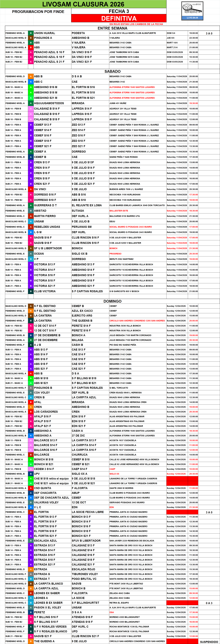Click the red DEFINITIVA banner
The image size is (220, 644).
[x=119, y=18]
